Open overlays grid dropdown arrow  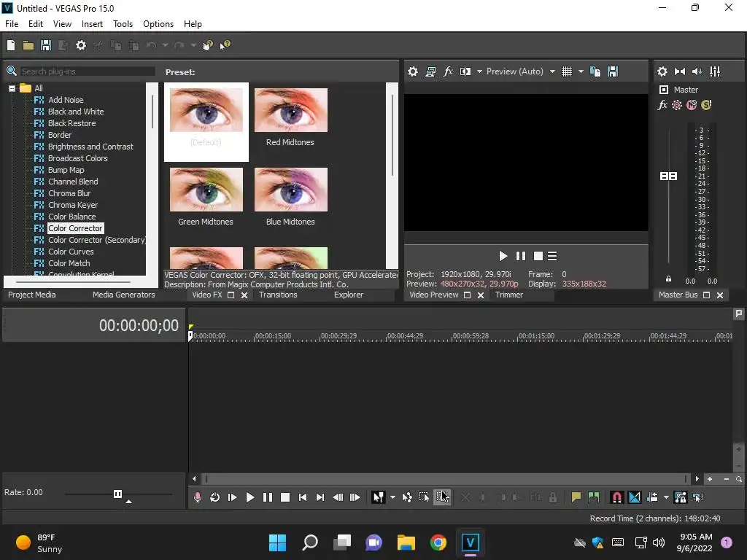[x=581, y=71]
